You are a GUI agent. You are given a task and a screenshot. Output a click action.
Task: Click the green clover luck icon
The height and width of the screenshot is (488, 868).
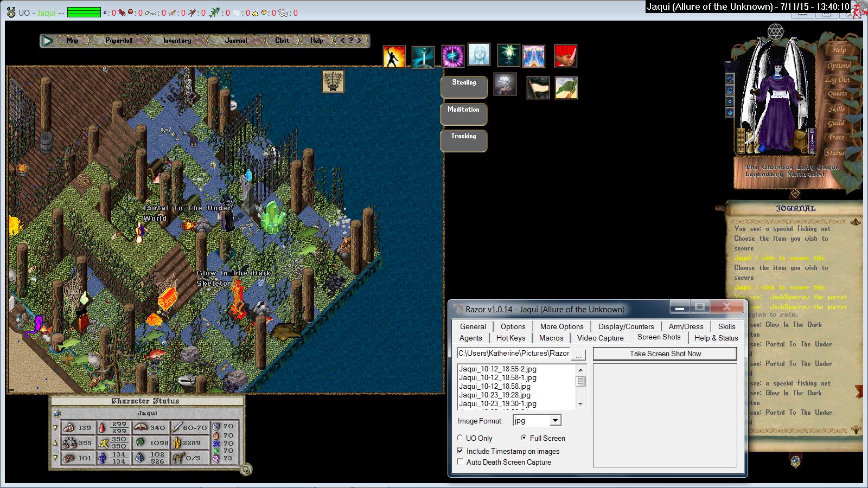coord(139,442)
